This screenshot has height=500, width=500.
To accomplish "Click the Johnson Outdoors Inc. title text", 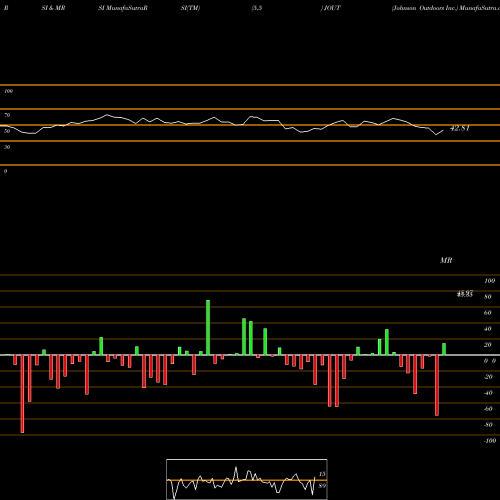I will [425, 8].
